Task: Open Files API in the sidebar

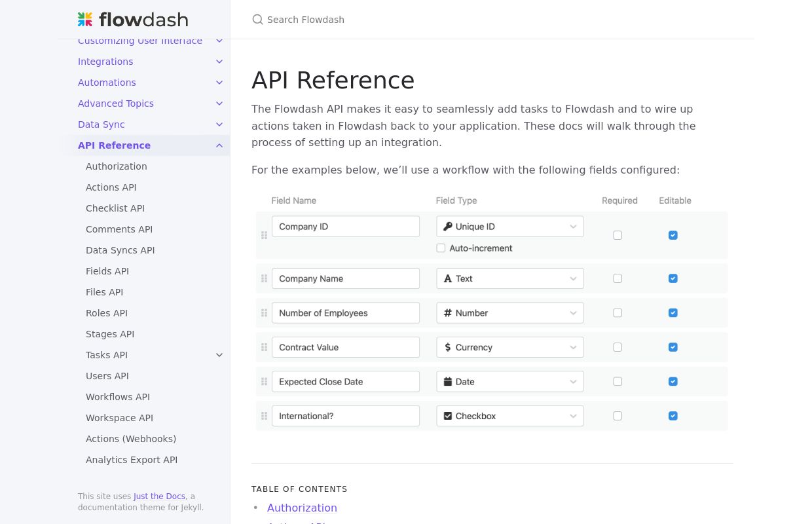Action: 105,292
